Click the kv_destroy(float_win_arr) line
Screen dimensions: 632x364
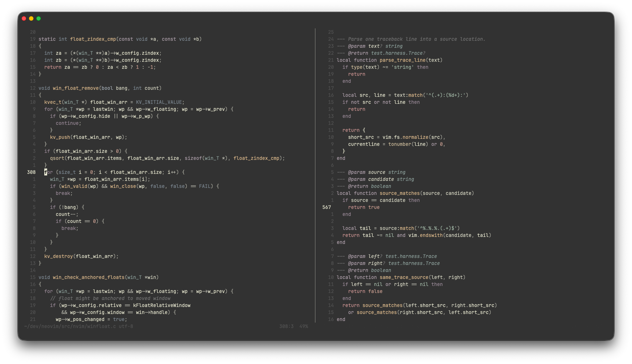coord(82,256)
